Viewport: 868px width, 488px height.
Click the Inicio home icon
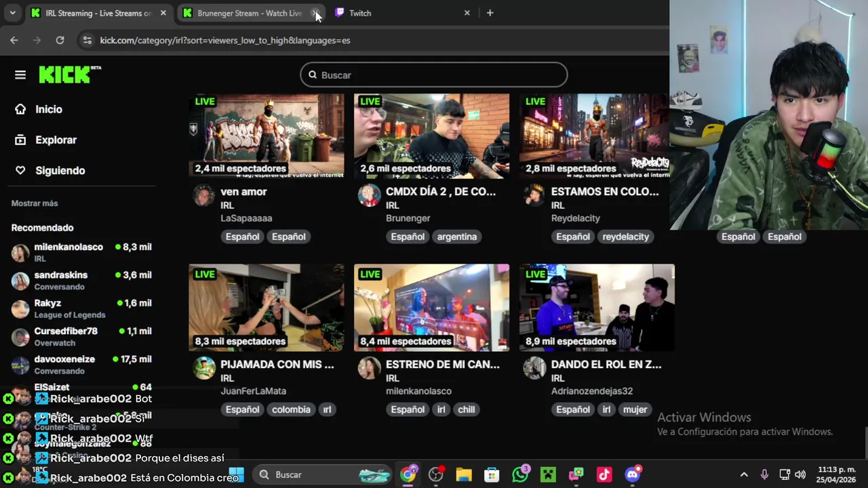20,109
